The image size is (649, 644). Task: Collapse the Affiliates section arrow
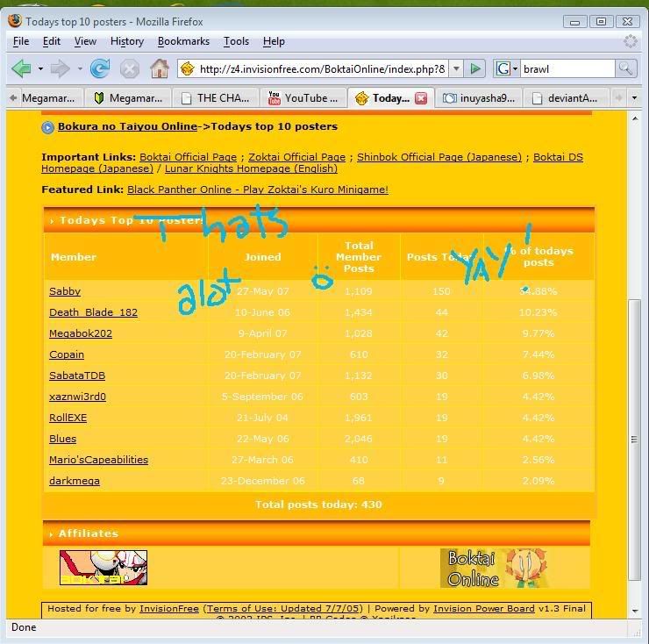tap(51, 534)
